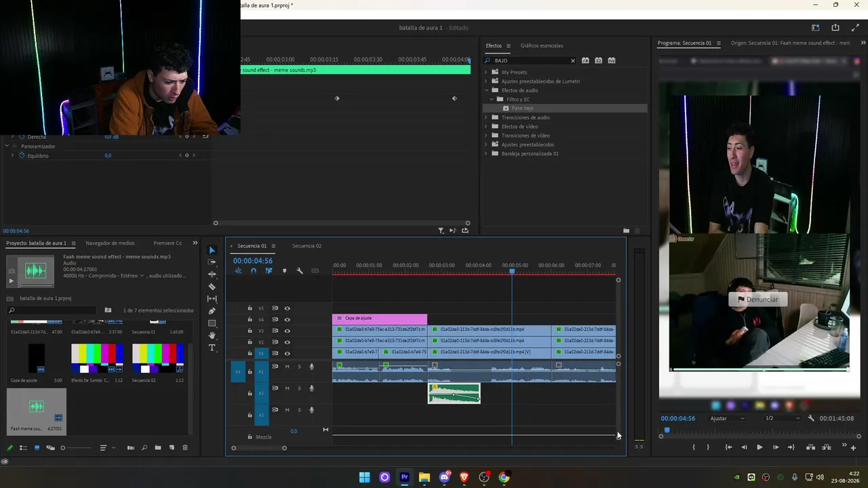Toggle visibility of video track V3
This screenshot has height=488, width=868.
pyautogui.click(x=287, y=331)
